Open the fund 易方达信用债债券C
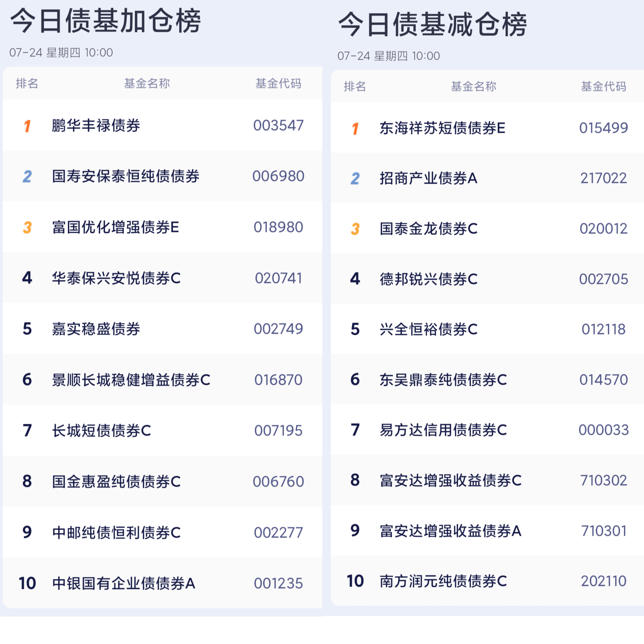This screenshot has width=644, height=644. (443, 430)
